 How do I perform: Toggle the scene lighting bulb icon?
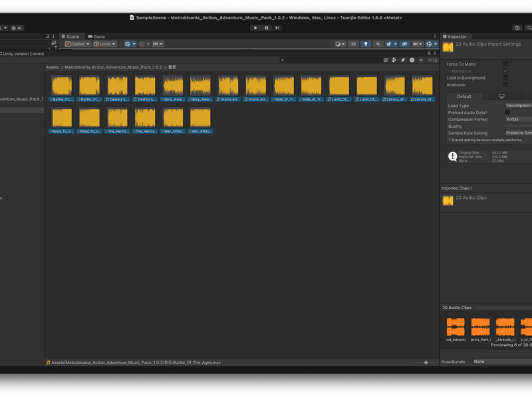click(366, 44)
